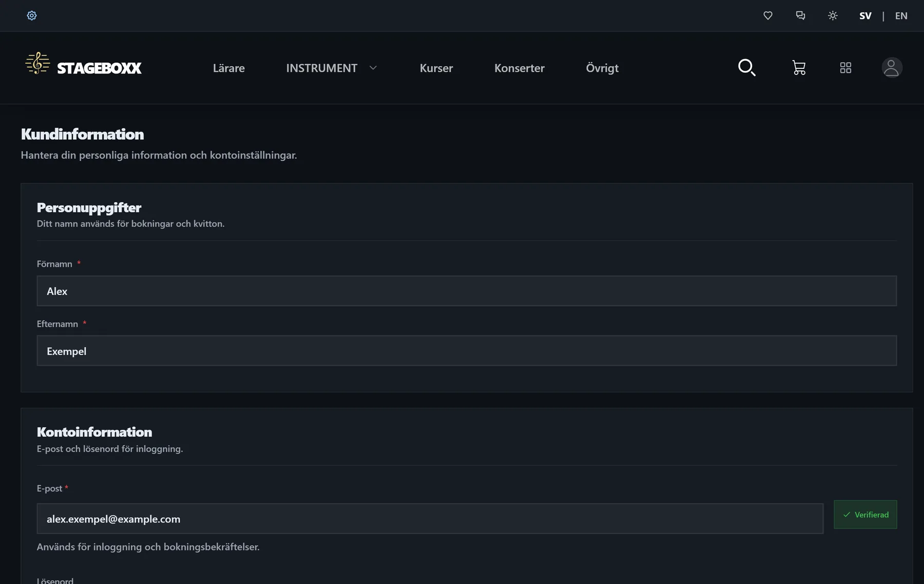Go to Konserter page

coord(519,68)
